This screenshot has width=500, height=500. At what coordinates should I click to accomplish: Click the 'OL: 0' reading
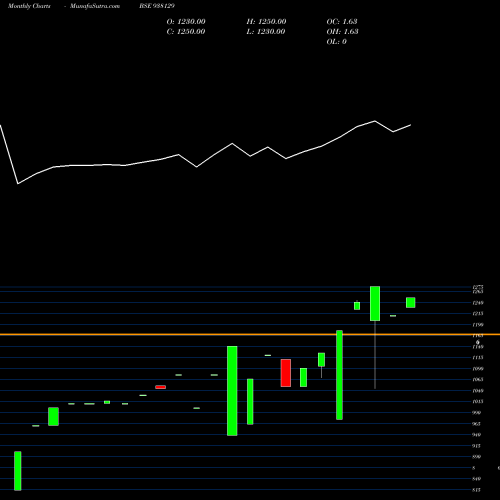tap(336, 42)
